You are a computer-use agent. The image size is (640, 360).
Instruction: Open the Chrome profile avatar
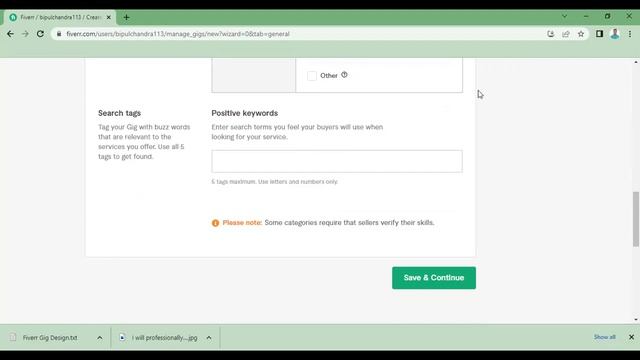coord(615,34)
